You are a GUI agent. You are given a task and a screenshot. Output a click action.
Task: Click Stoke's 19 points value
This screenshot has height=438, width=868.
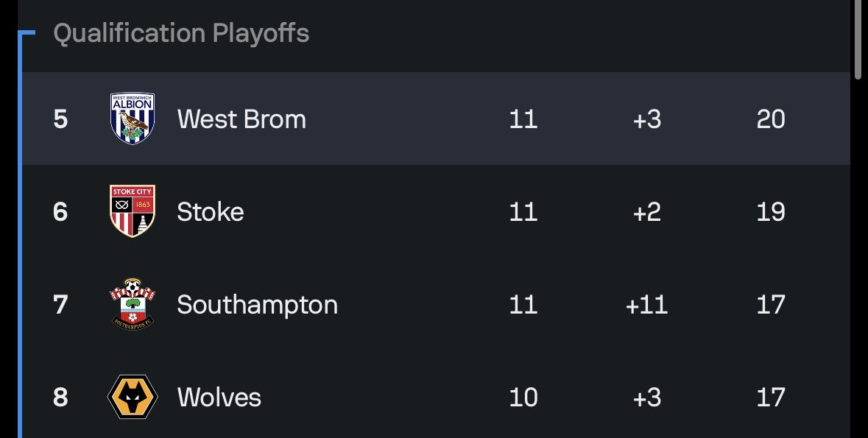click(771, 211)
